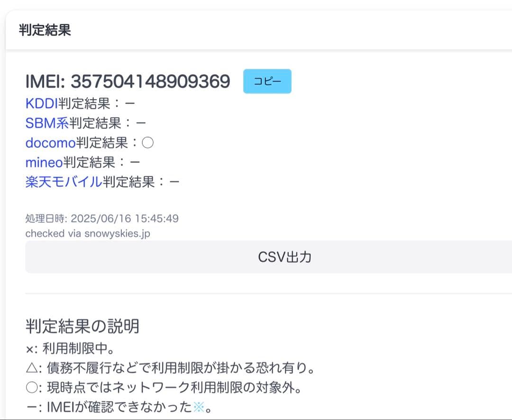Click the SBM系 result dash symbol
The width and height of the screenshot is (512, 420).
pyautogui.click(x=142, y=123)
